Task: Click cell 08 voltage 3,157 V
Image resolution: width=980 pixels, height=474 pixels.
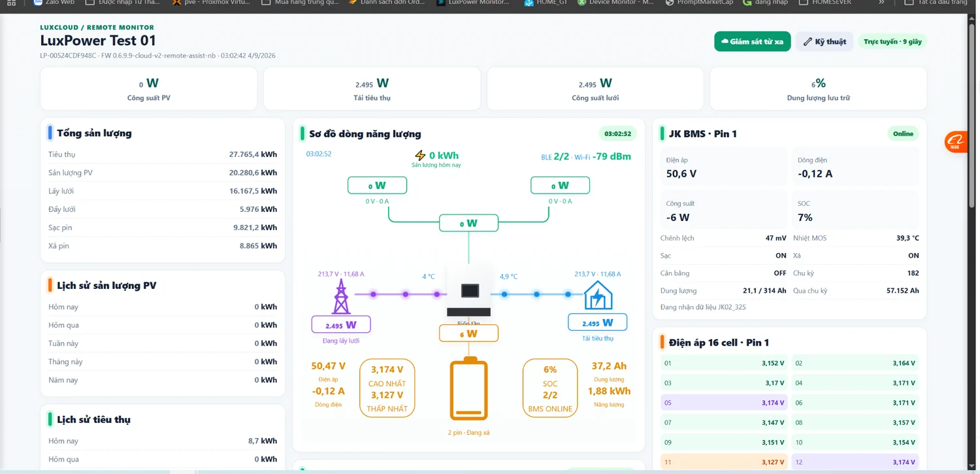Action: [x=855, y=422]
